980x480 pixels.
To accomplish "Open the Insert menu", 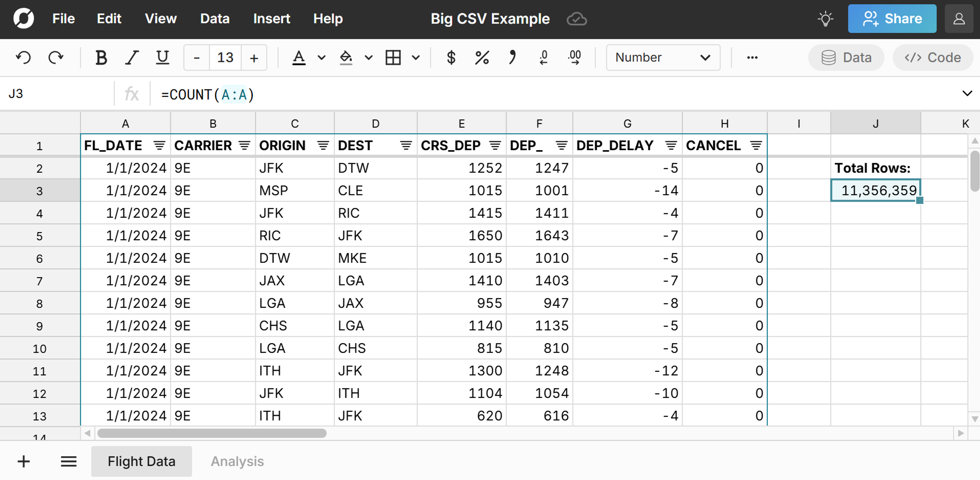I will coord(271,19).
